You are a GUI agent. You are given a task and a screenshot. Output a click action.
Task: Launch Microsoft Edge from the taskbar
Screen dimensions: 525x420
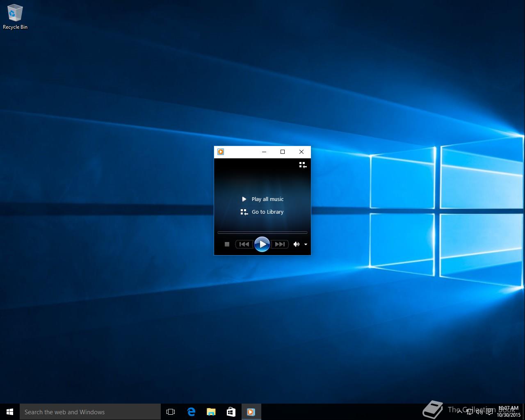pyautogui.click(x=191, y=412)
